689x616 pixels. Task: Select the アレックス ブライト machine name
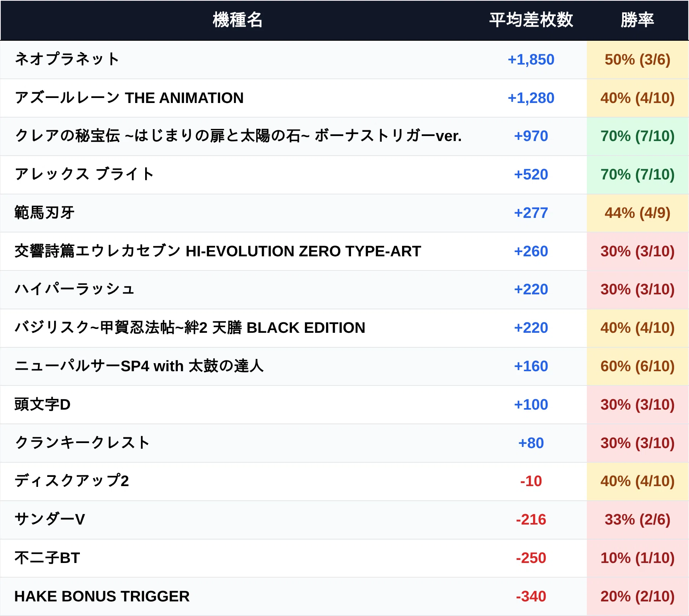[x=84, y=174]
